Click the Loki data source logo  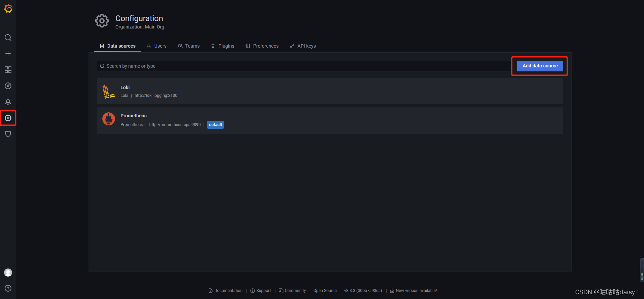pyautogui.click(x=108, y=91)
